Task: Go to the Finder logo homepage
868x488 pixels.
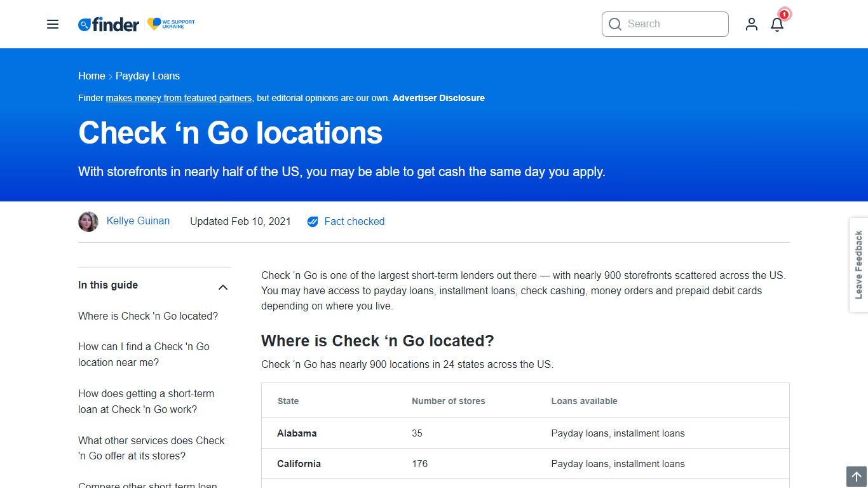Action: pyautogui.click(x=109, y=24)
